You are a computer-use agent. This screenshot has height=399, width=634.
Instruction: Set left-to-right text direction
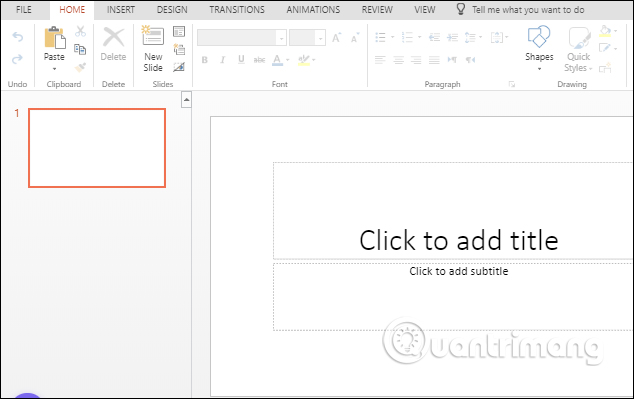pyautogui.click(x=452, y=60)
